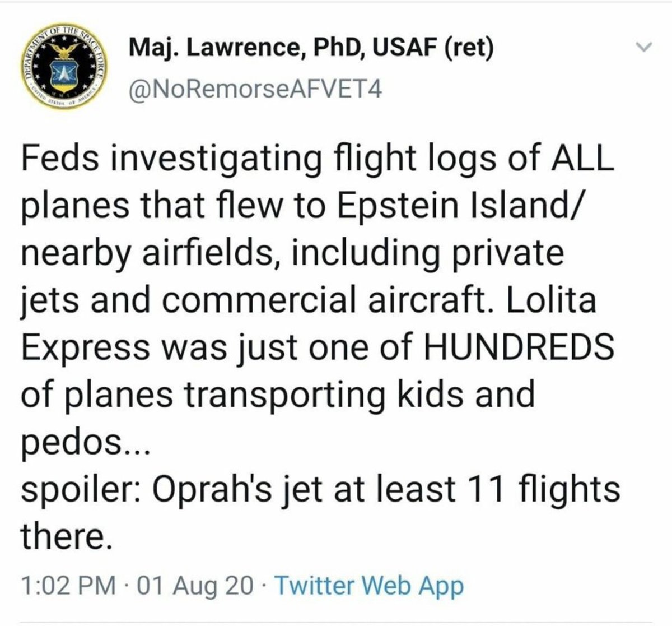The height and width of the screenshot is (626, 672).
Task: Click the @NoRemorseAFVET4 handle
Action: point(255,87)
